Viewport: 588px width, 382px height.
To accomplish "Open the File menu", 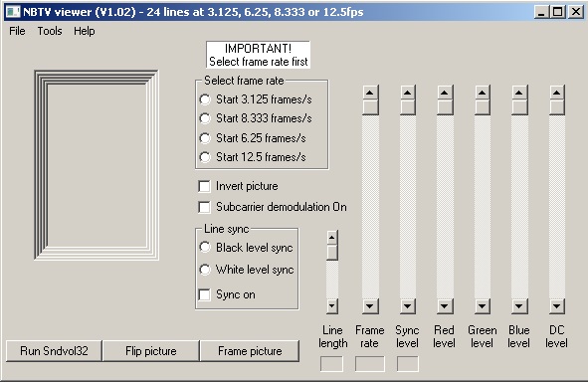I will [x=17, y=31].
